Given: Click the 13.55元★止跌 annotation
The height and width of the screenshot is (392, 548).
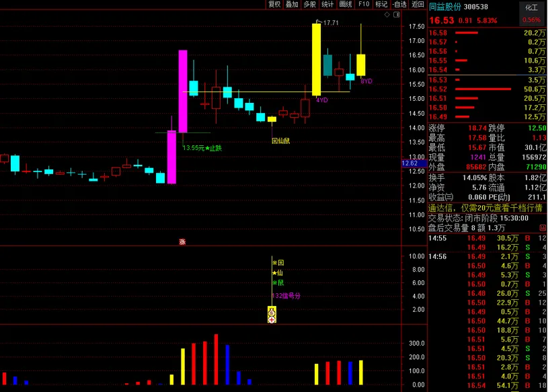Looking at the screenshot, I should (x=202, y=148).
